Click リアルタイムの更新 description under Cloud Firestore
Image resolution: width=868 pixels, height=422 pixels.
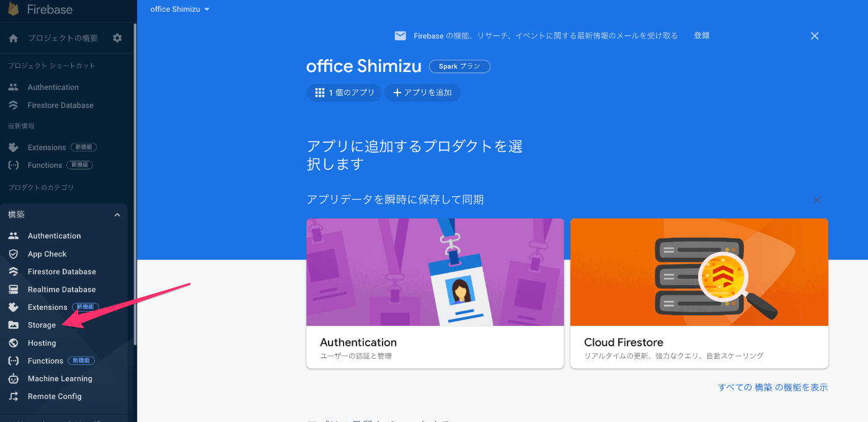point(674,356)
